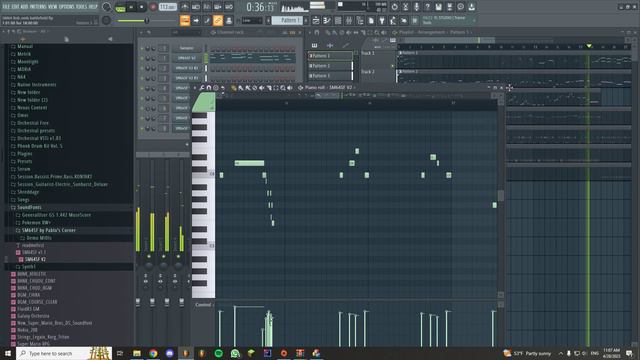Screen dimensions: 640x360
Task: Click the undo history circular-arrow icon
Action: [x=394, y=7]
